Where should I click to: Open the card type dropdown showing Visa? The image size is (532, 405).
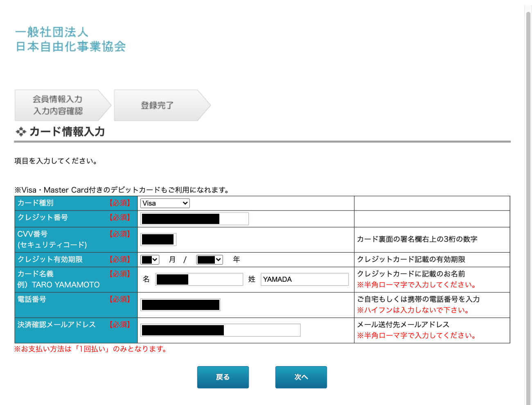click(165, 203)
